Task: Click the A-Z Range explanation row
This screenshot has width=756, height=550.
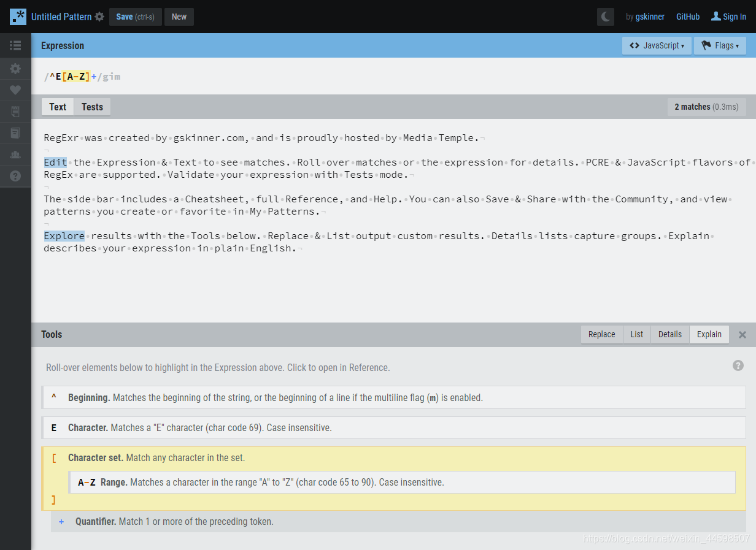Action: (x=402, y=482)
